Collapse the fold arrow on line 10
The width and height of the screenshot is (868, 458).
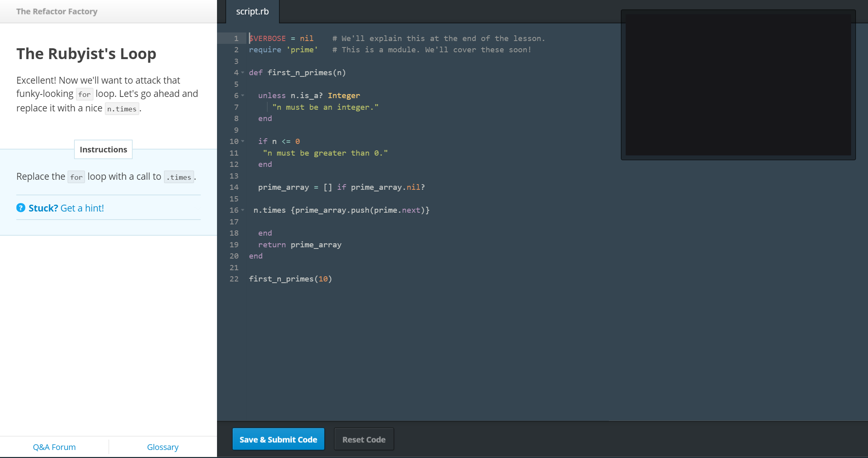tap(243, 142)
